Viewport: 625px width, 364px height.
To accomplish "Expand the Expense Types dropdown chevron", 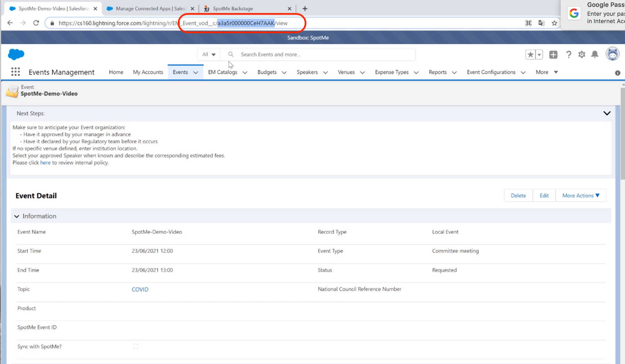I will (x=416, y=72).
